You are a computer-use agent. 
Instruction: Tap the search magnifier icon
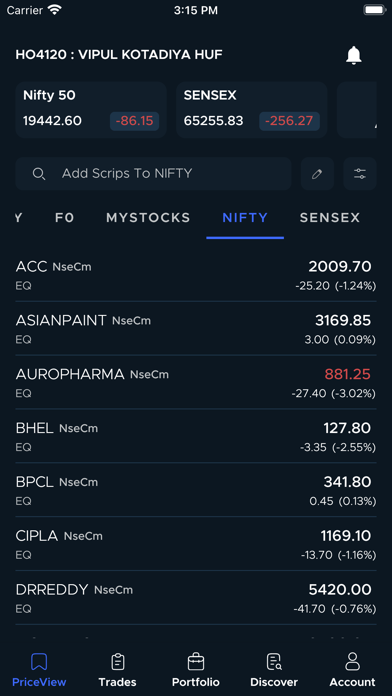click(39, 174)
